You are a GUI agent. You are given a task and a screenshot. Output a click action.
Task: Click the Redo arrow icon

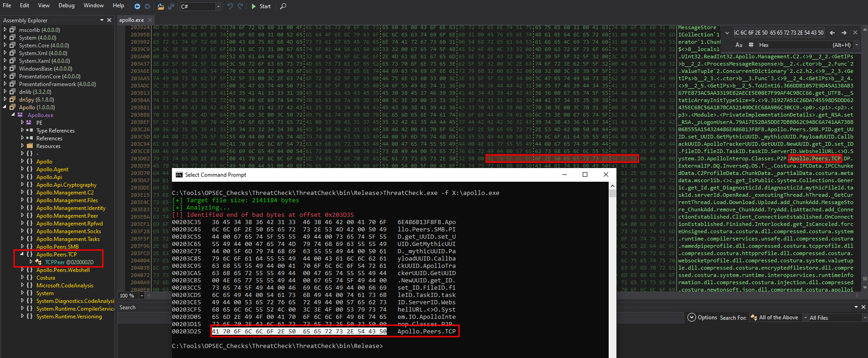click(x=241, y=6)
